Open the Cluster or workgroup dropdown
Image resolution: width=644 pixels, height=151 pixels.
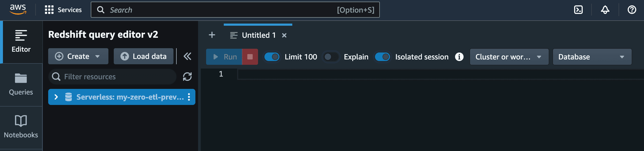click(x=509, y=57)
